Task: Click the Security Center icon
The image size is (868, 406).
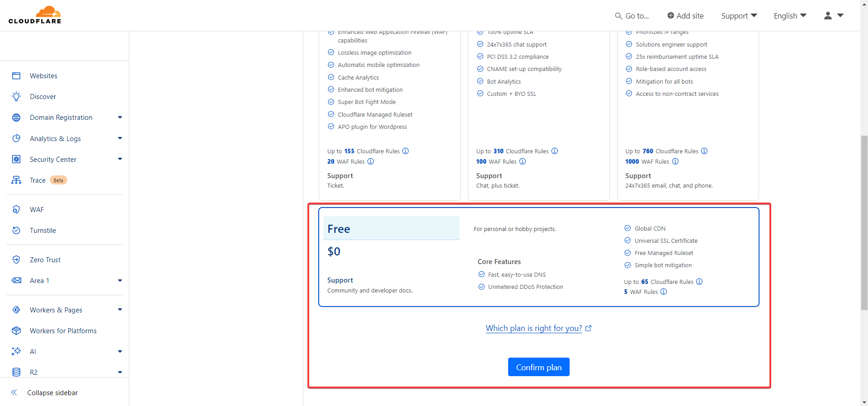Action: (16, 159)
